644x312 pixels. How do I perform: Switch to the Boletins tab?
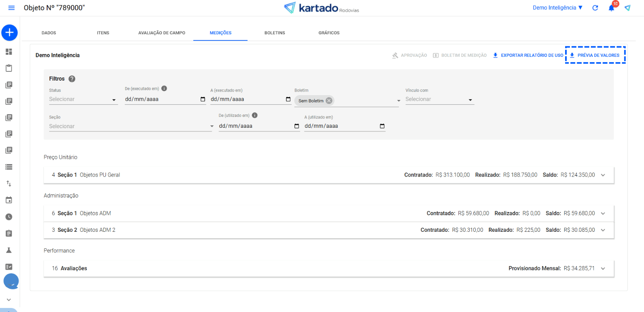point(275,33)
